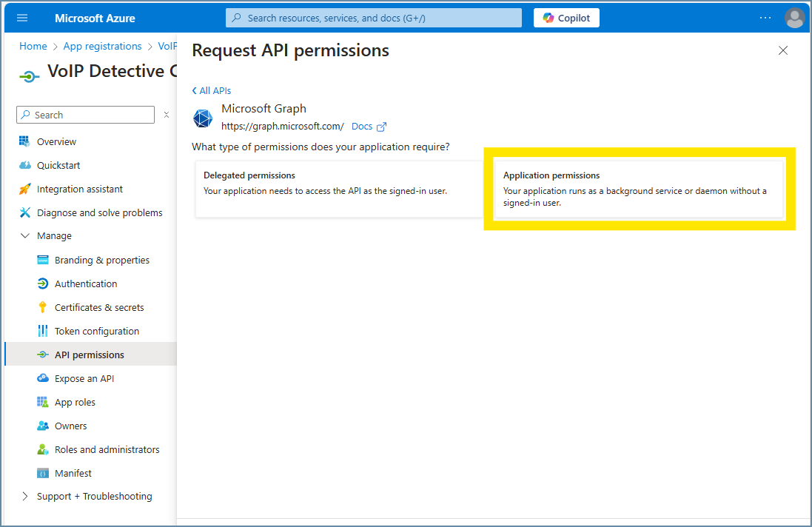Click the VoIP Detective app key icon
Image resolution: width=812 pixels, height=527 pixels.
coord(30,77)
